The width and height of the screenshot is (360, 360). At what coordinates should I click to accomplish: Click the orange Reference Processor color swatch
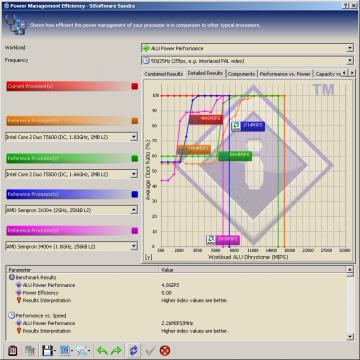coord(135,121)
